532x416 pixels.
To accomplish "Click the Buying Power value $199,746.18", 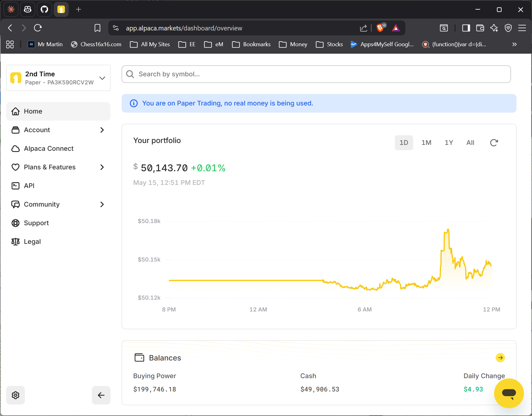I will [155, 389].
